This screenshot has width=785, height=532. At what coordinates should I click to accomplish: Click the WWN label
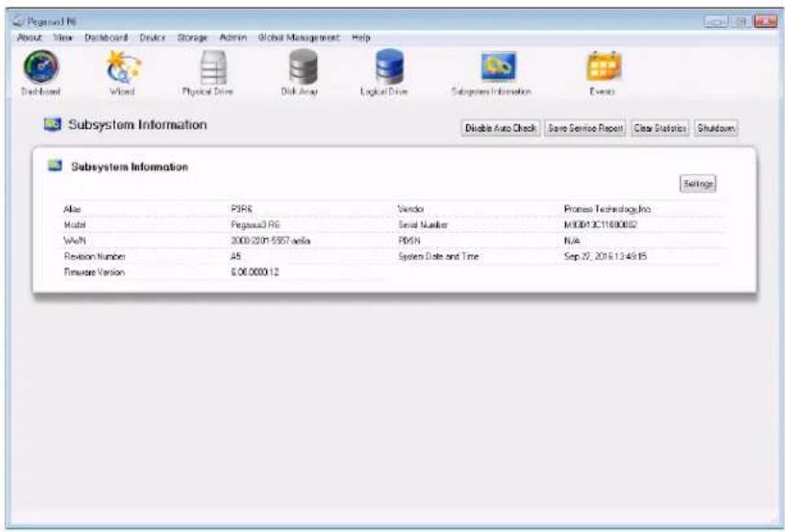click(x=75, y=241)
